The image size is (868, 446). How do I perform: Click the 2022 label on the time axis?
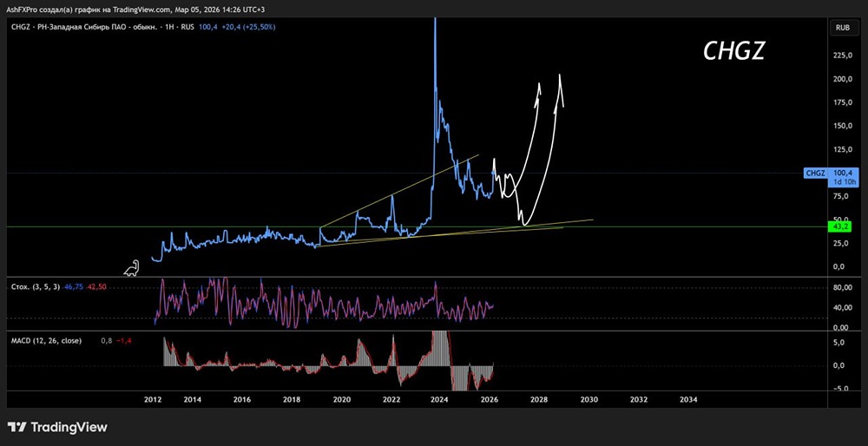391,399
